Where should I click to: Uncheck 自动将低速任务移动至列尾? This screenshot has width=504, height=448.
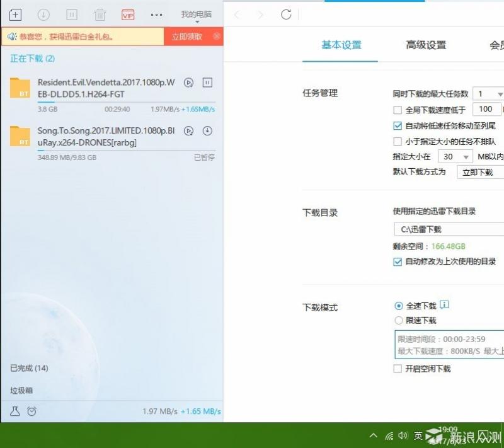click(398, 125)
